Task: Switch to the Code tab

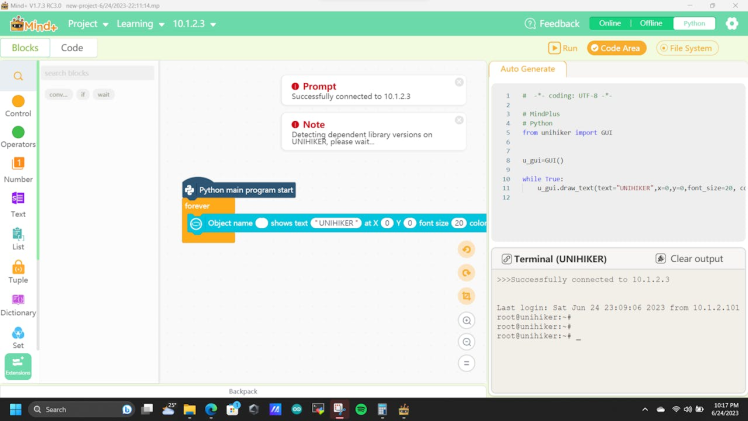Action: [72, 48]
